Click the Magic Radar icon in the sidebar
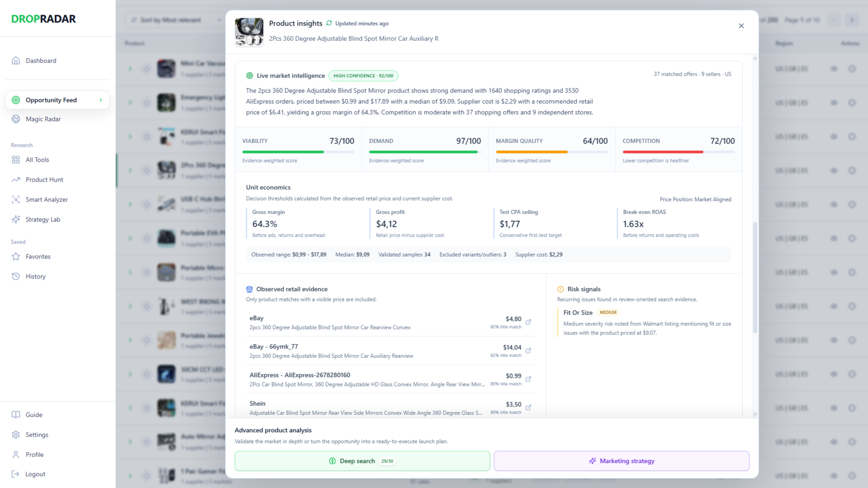Image resolution: width=868 pixels, height=488 pixels. click(x=16, y=119)
